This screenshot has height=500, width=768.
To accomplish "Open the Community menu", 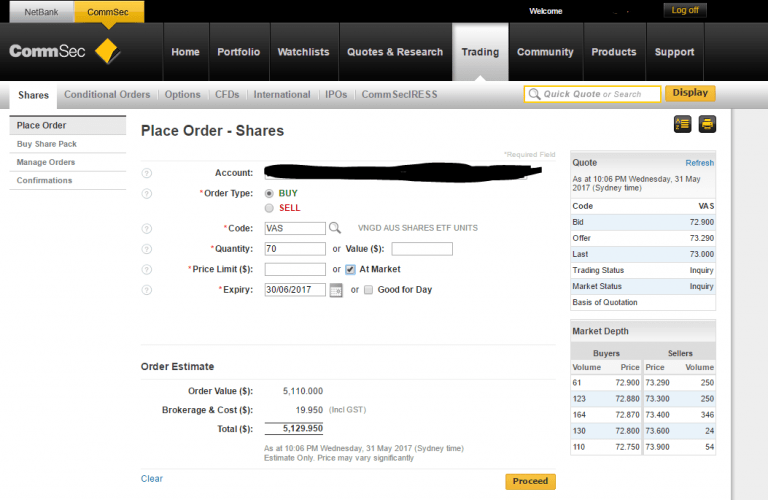I will tap(545, 52).
